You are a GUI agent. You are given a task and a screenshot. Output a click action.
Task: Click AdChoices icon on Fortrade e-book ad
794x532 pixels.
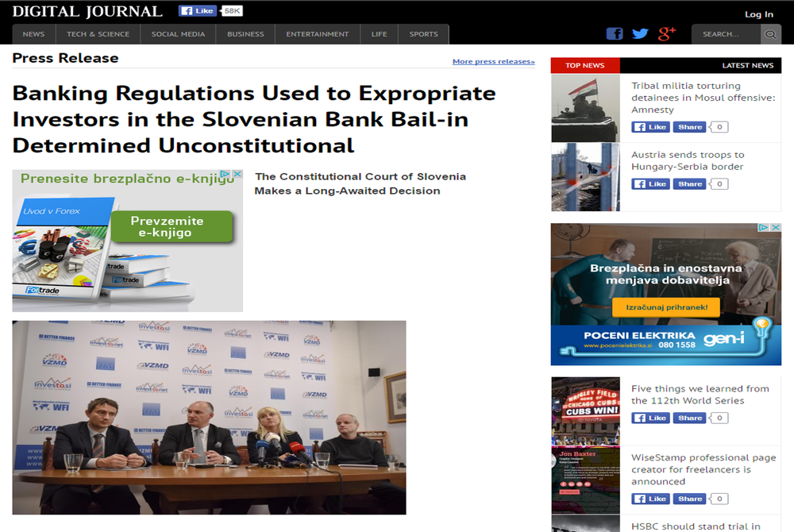click(x=225, y=174)
